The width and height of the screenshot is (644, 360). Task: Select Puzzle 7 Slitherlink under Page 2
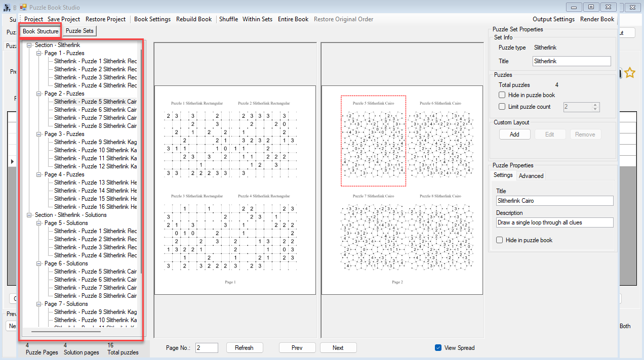pos(95,118)
